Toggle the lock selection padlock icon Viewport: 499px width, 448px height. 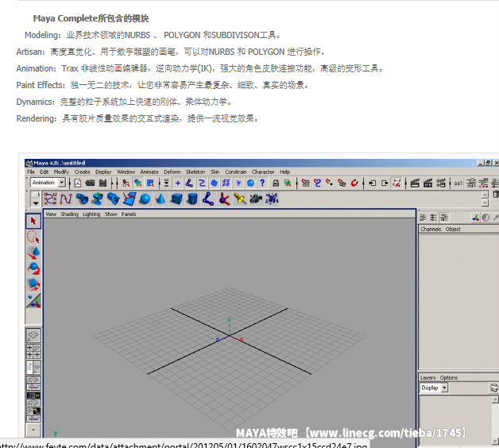(x=276, y=183)
